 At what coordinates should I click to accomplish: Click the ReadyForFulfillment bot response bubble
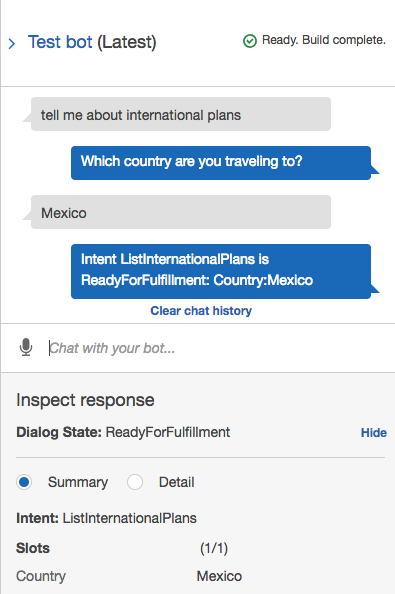tap(221, 271)
